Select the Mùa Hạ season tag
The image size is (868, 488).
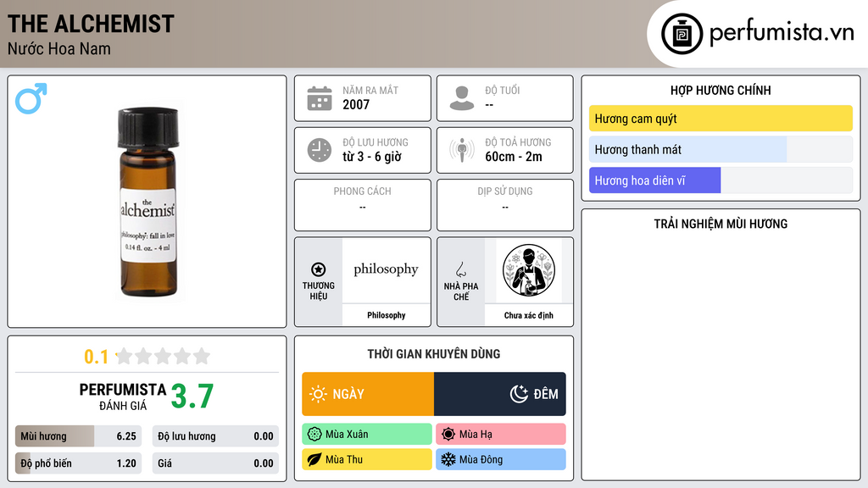tap(501, 435)
